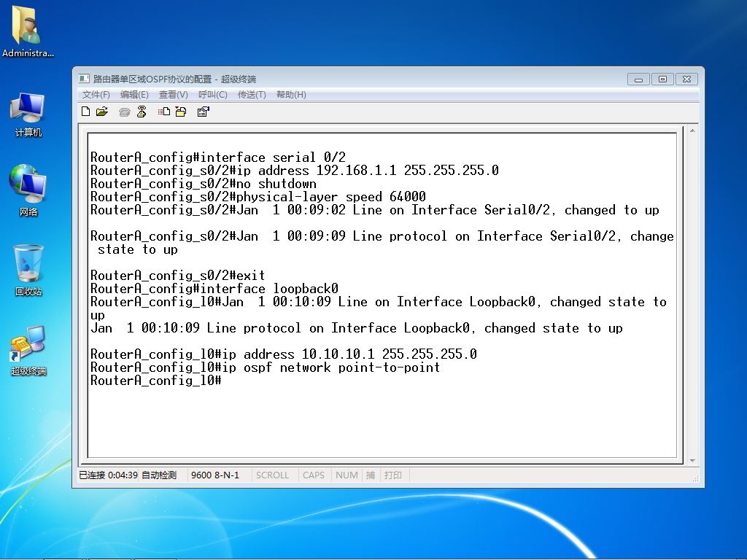
Task: Open the 呼叫(C) menu
Action: (x=212, y=94)
